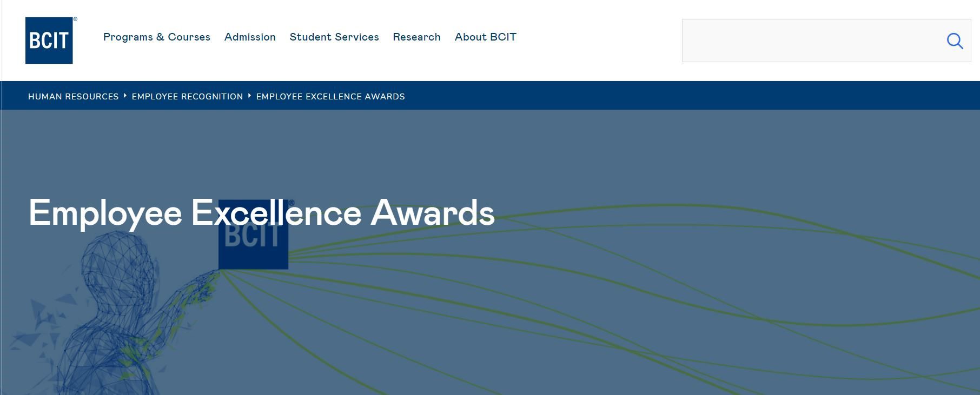This screenshot has width=980, height=395.
Task: Navigate to EMPLOYEE RECOGNITION via breadcrumb
Action: pos(187,96)
